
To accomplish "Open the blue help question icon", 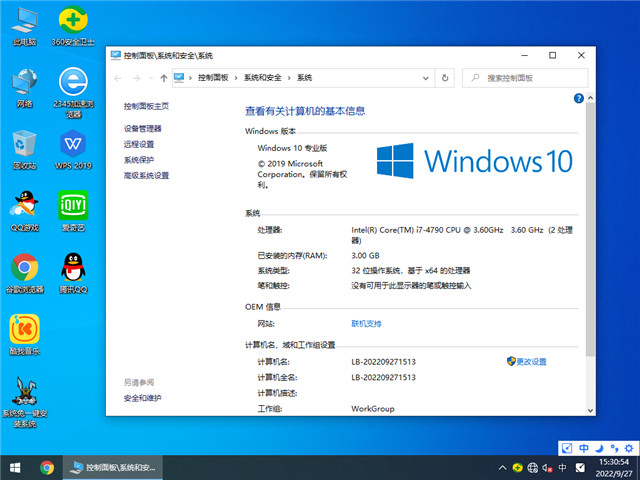I will click(x=578, y=98).
